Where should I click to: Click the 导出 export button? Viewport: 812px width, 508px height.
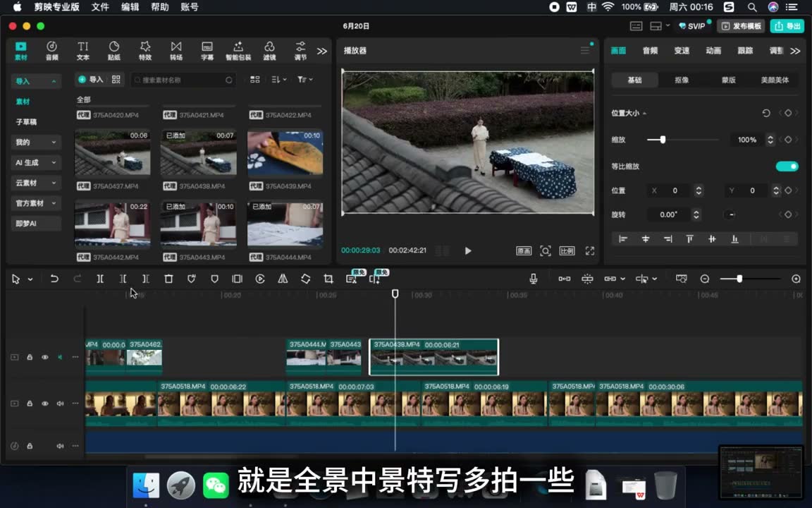787,26
